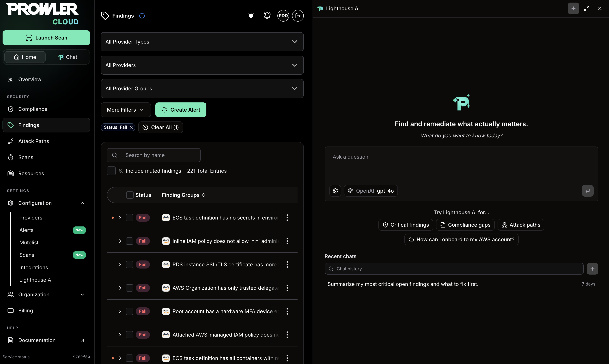609x364 pixels.
Task: Click AWS icon on RDS instance row
Action: click(x=166, y=264)
